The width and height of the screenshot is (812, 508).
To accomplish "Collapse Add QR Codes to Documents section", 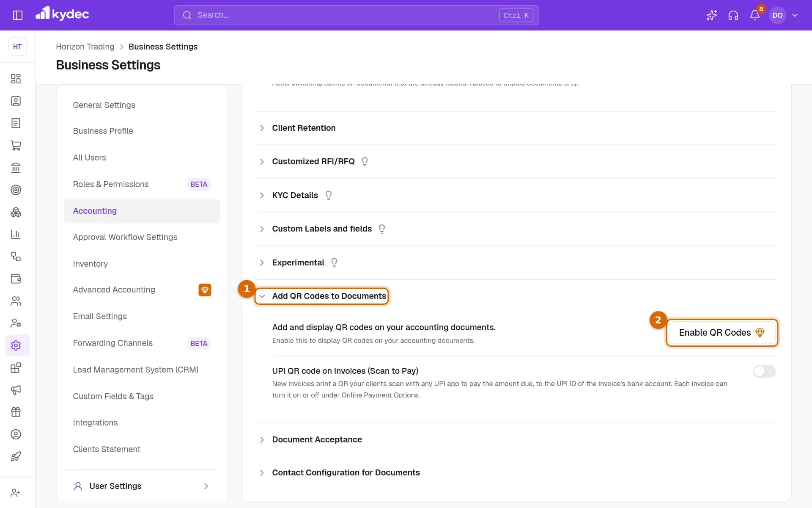I will [322, 296].
